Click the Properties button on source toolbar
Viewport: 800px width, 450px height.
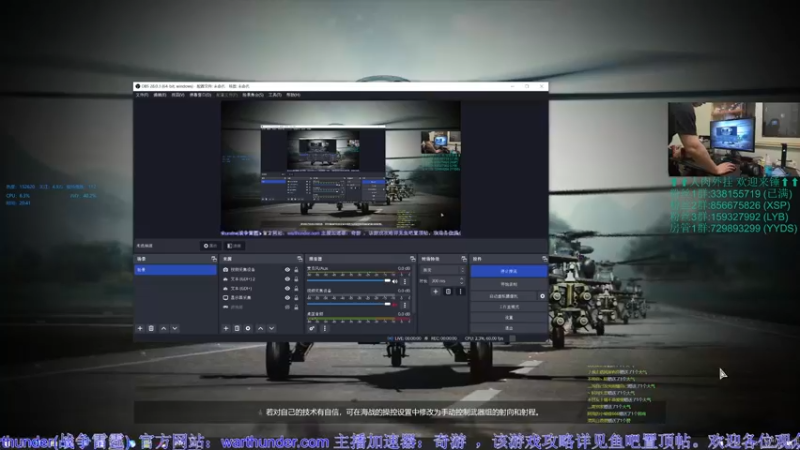tap(210, 246)
